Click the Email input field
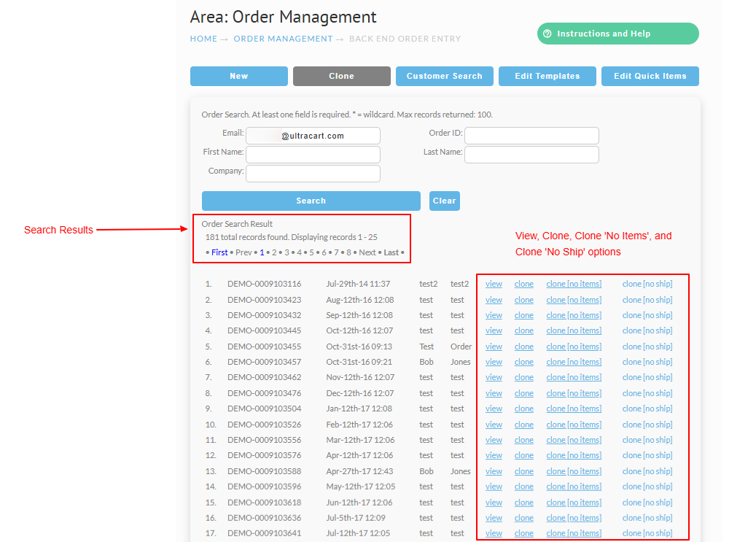 (x=313, y=136)
